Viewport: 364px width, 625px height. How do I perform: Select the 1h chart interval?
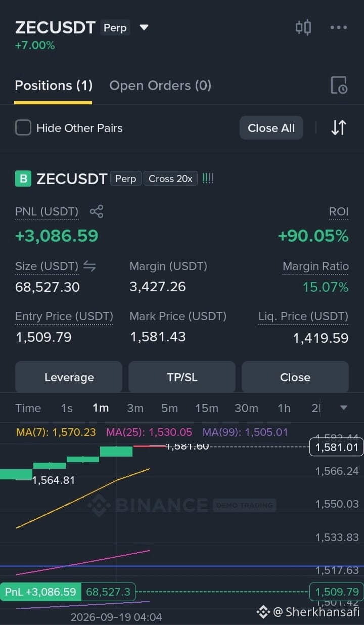point(284,408)
